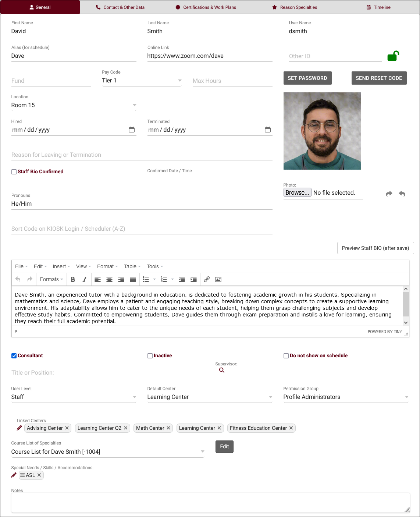The width and height of the screenshot is (420, 517).
Task: Open the Timeline tab
Action: [x=378, y=7]
